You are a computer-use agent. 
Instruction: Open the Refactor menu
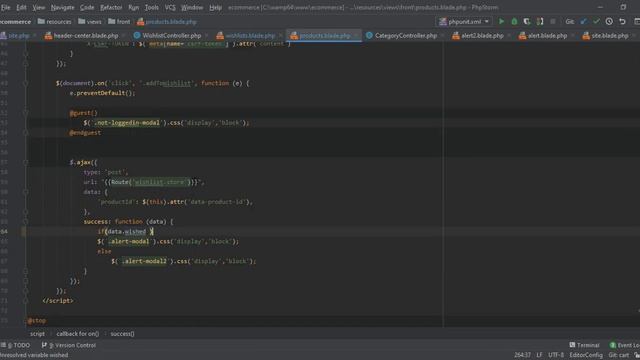point(111,7)
